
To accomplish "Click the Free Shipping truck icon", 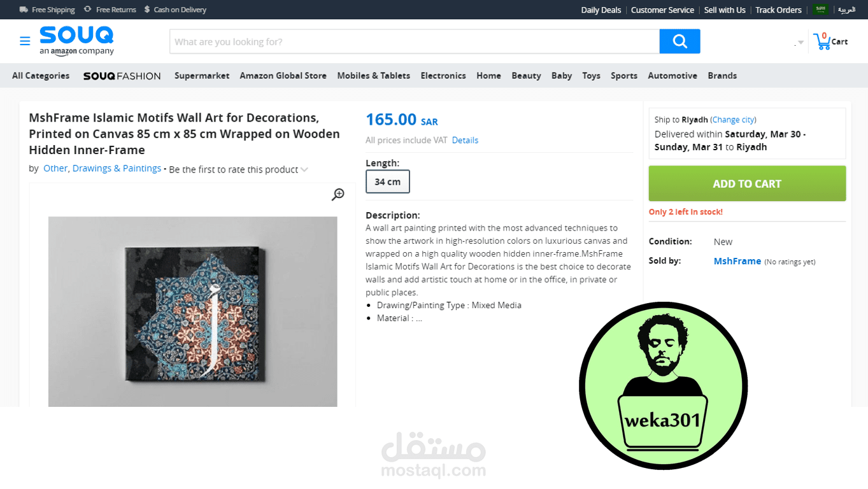I will (x=24, y=10).
